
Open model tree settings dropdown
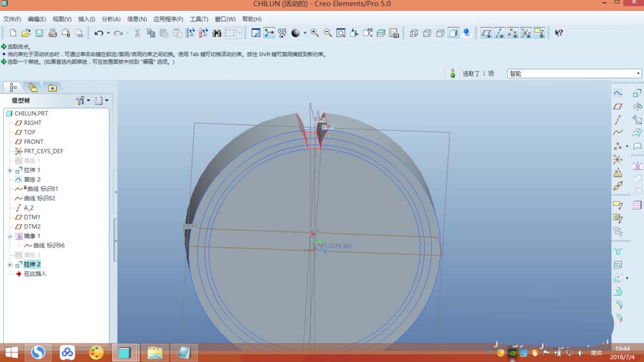(83, 100)
